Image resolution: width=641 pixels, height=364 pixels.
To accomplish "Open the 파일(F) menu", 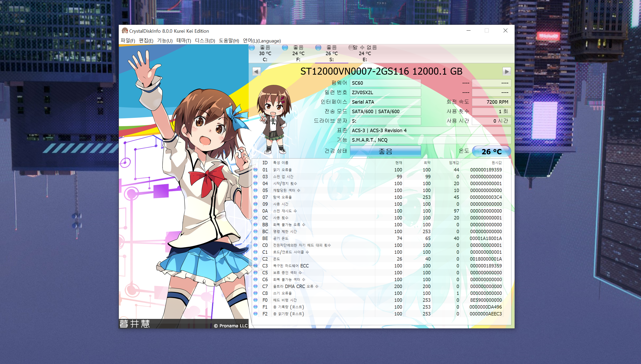I will pyautogui.click(x=128, y=41).
